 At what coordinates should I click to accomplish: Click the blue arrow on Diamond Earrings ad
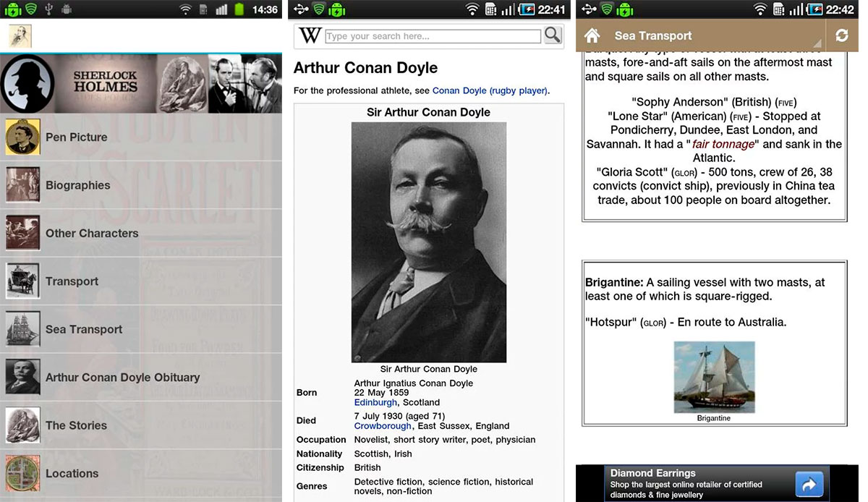tap(810, 484)
